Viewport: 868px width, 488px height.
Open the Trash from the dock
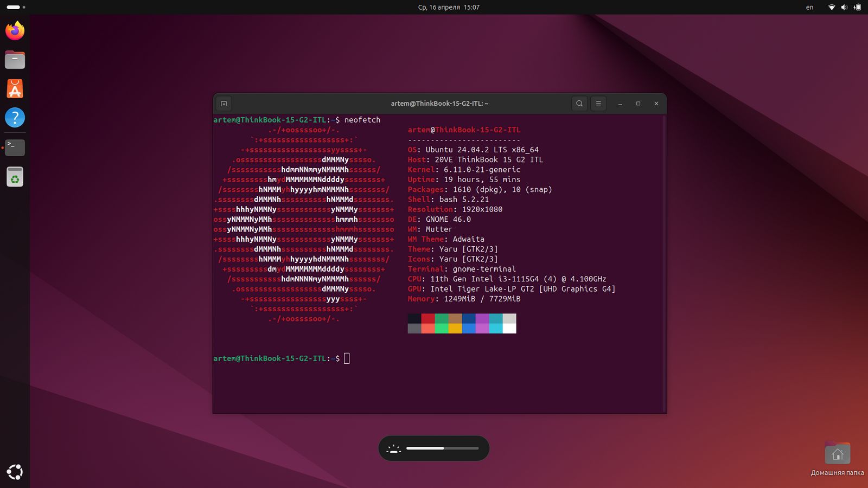click(x=15, y=177)
